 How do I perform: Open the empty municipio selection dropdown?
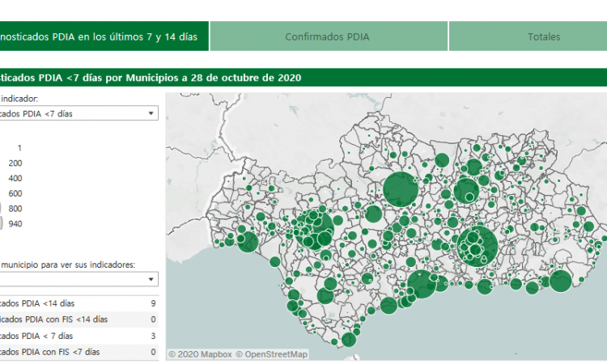pos(77,279)
